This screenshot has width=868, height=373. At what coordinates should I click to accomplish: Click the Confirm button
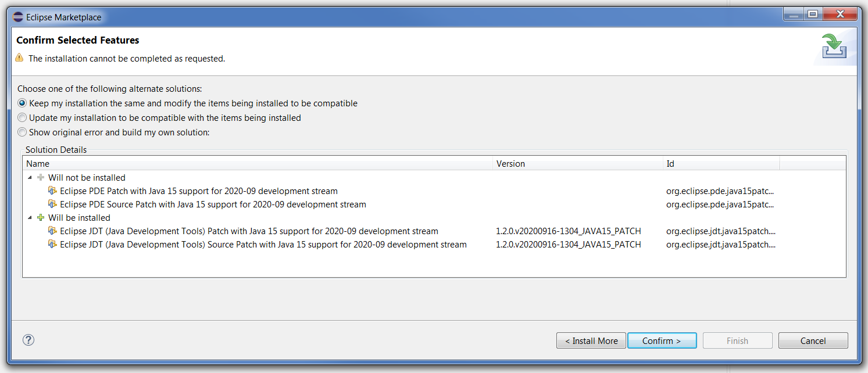pyautogui.click(x=662, y=341)
